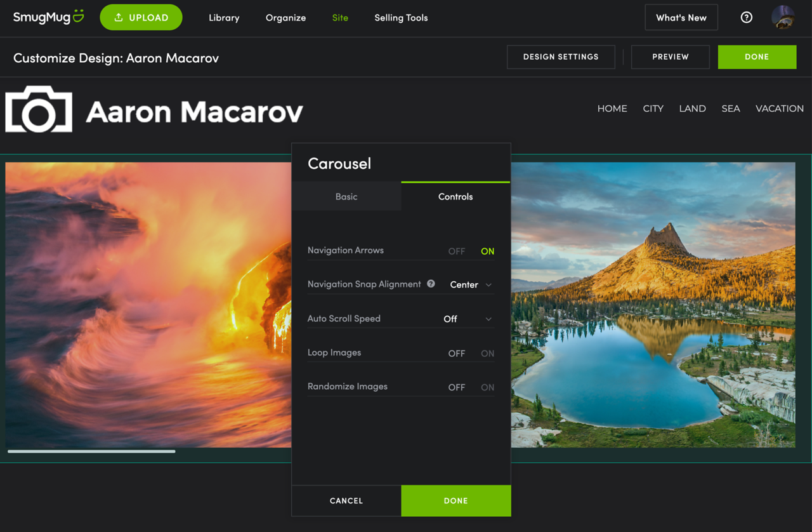Switch to the Basic tab
The image size is (812, 532).
[346, 197]
